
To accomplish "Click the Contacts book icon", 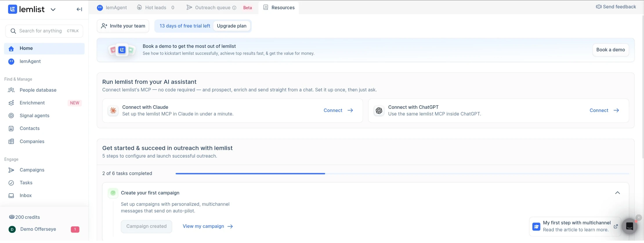I will (x=11, y=128).
